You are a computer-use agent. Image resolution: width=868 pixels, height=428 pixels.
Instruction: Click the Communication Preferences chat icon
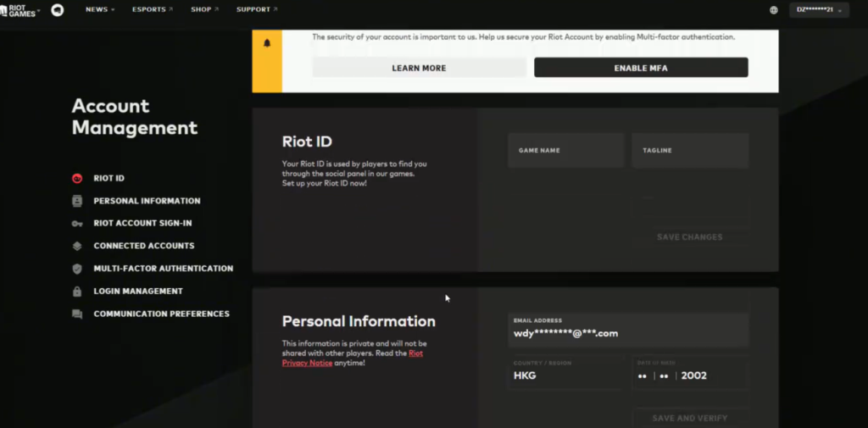(x=77, y=314)
